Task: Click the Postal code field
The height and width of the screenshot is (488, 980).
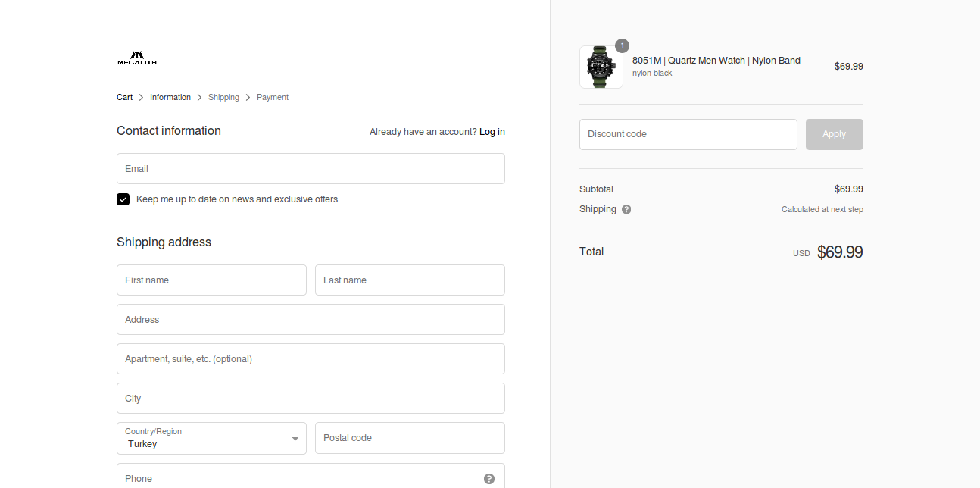Action: click(410, 438)
